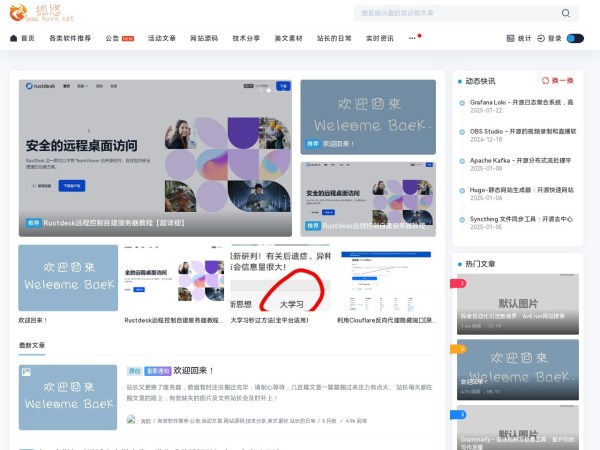Open the 各类软件推荐 navigation menu
Screen dimensions: 600x450
tap(70, 38)
